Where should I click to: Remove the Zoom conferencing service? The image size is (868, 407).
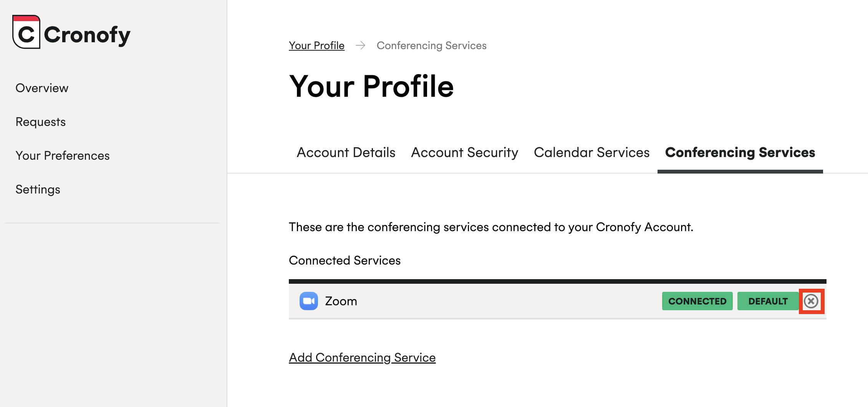coord(811,301)
